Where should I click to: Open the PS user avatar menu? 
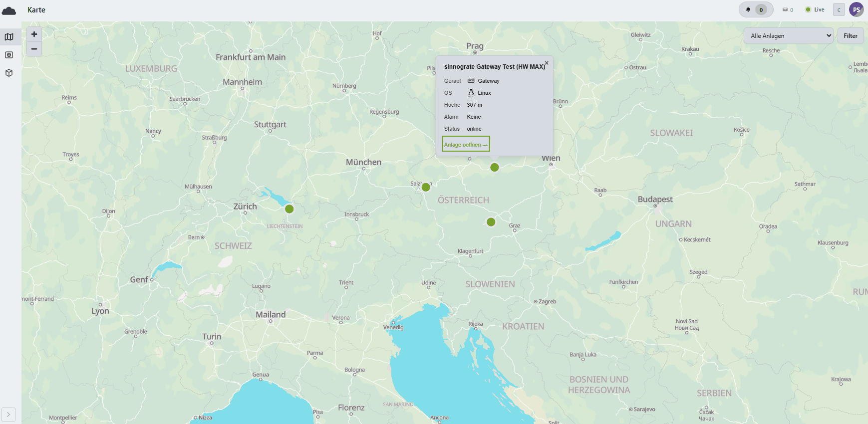pyautogui.click(x=856, y=9)
